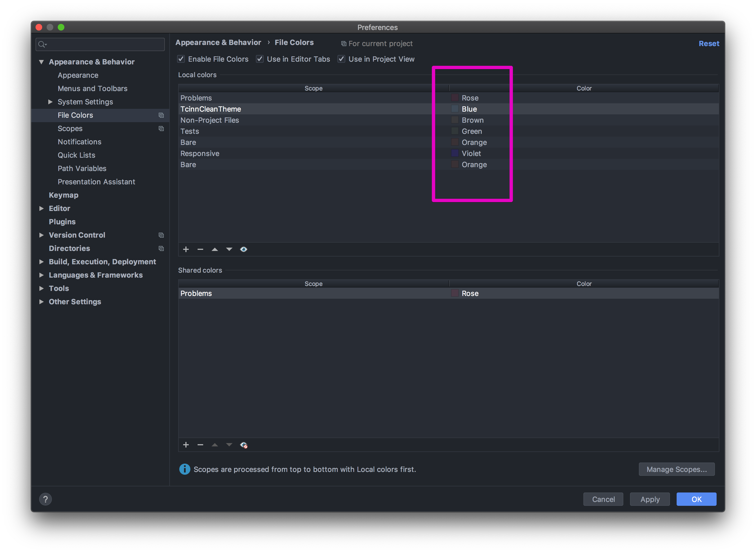756x553 pixels.
Task: Add a new local color scope
Action: pyautogui.click(x=186, y=249)
